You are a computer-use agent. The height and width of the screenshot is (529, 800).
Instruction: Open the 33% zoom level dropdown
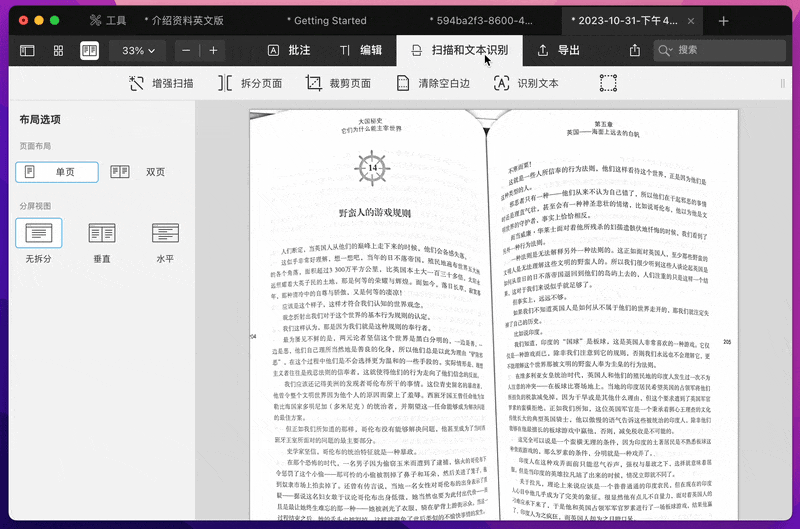click(138, 50)
